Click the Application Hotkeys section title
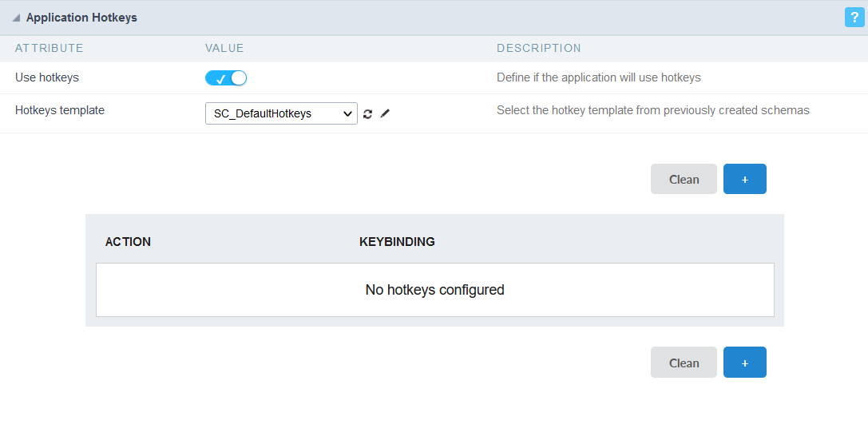Image resolution: width=868 pixels, height=448 pixels. click(x=81, y=18)
